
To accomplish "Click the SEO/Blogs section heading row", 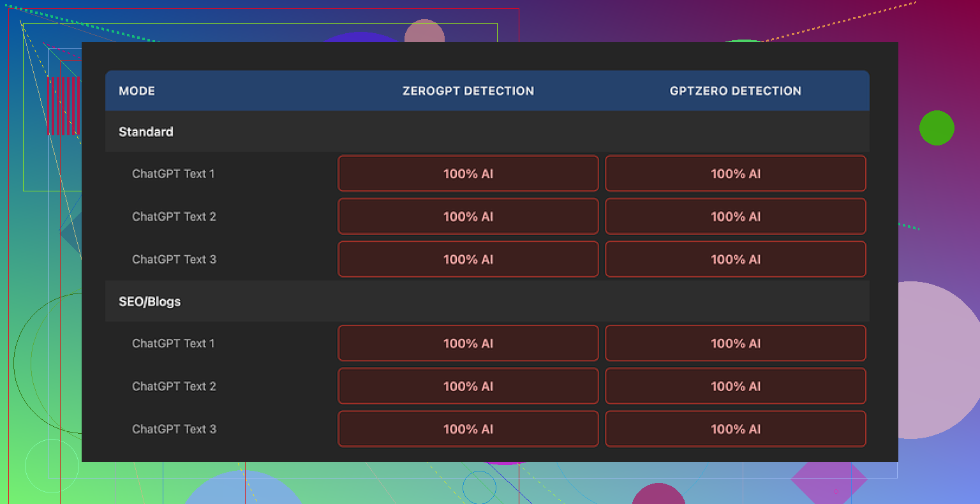I will (x=150, y=301).
